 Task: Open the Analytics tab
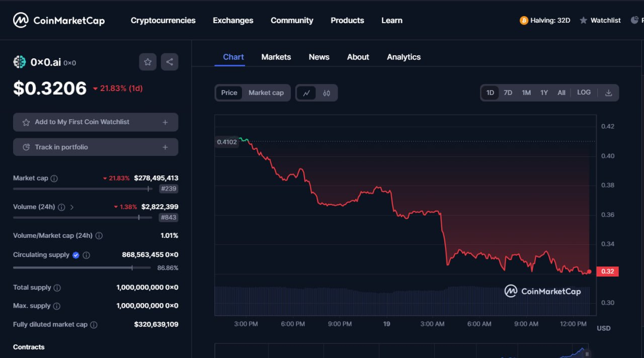(x=404, y=57)
